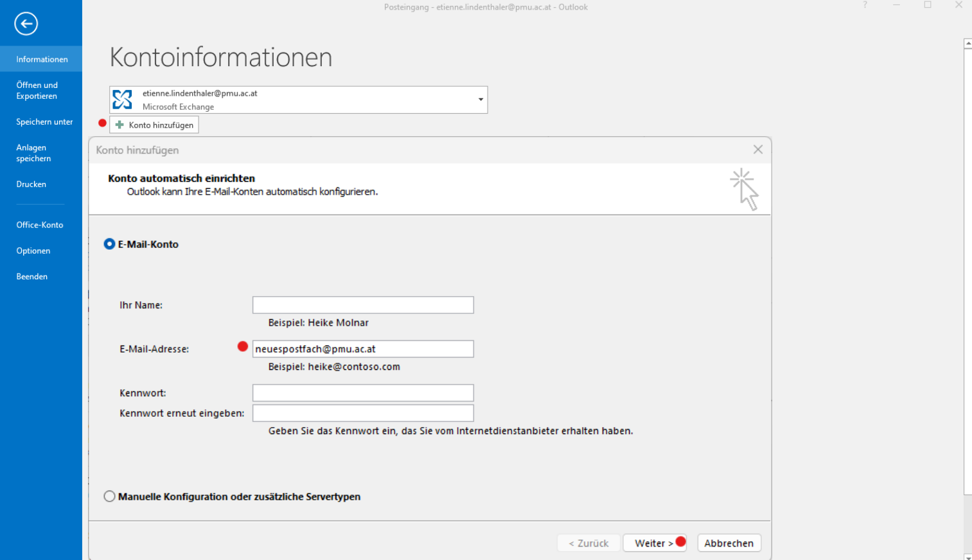
Task: Click the E-Mail-Adresse input field
Action: 363,349
